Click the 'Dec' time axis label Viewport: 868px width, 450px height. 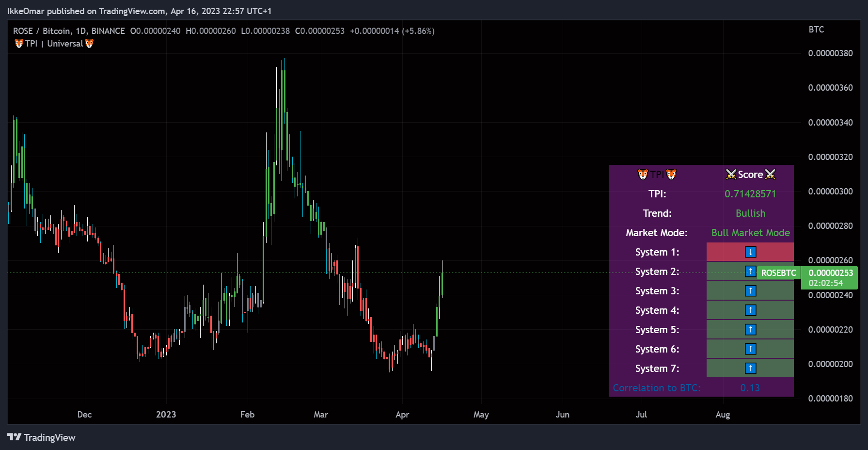[x=84, y=415]
